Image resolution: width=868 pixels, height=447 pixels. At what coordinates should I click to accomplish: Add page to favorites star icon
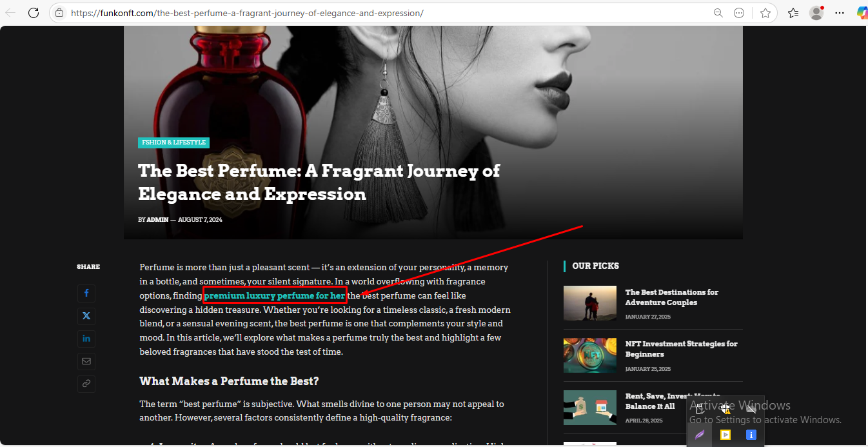coord(765,13)
